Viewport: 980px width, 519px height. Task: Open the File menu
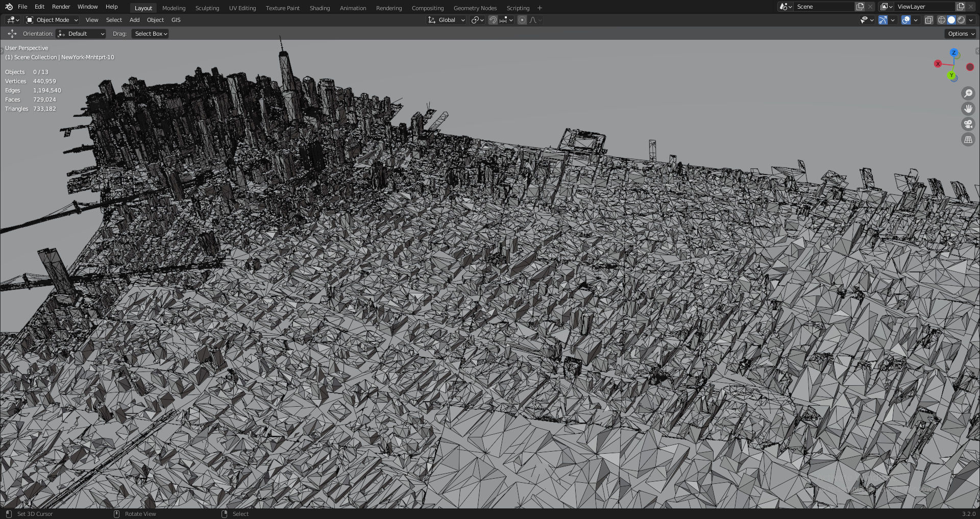pos(22,7)
